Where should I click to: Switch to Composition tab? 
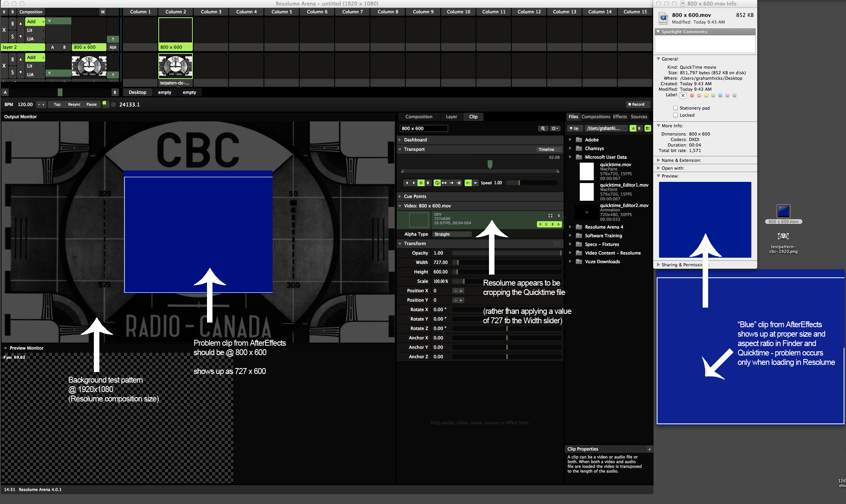(x=419, y=117)
